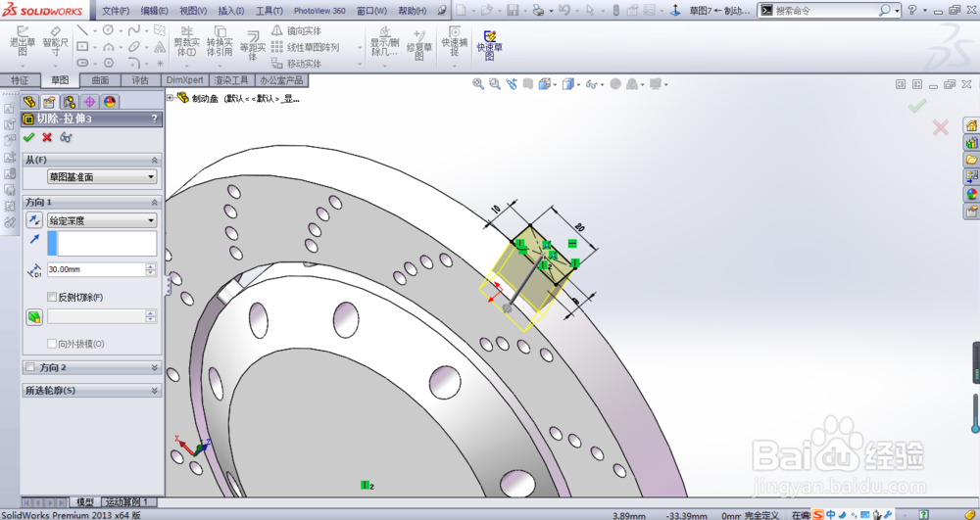Collapse the From (从) section
The width and height of the screenshot is (980, 520).
pyautogui.click(x=155, y=160)
